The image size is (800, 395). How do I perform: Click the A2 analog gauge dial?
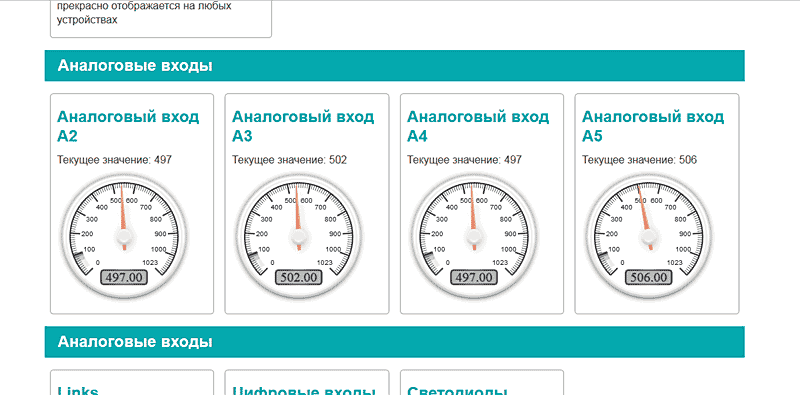(x=124, y=235)
